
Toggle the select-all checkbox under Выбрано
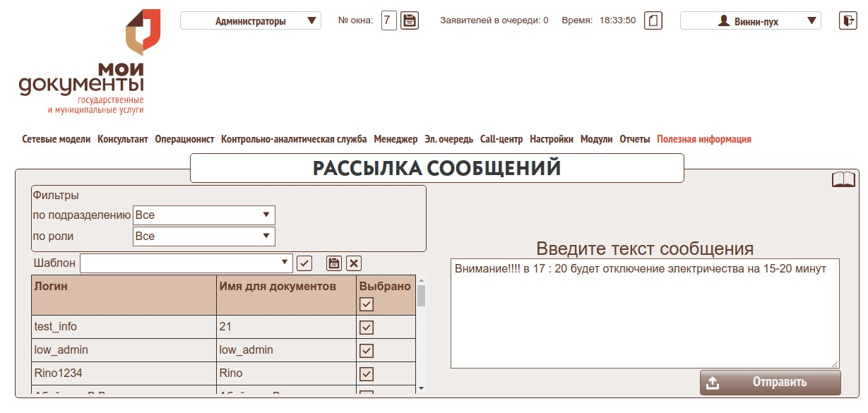point(367,304)
